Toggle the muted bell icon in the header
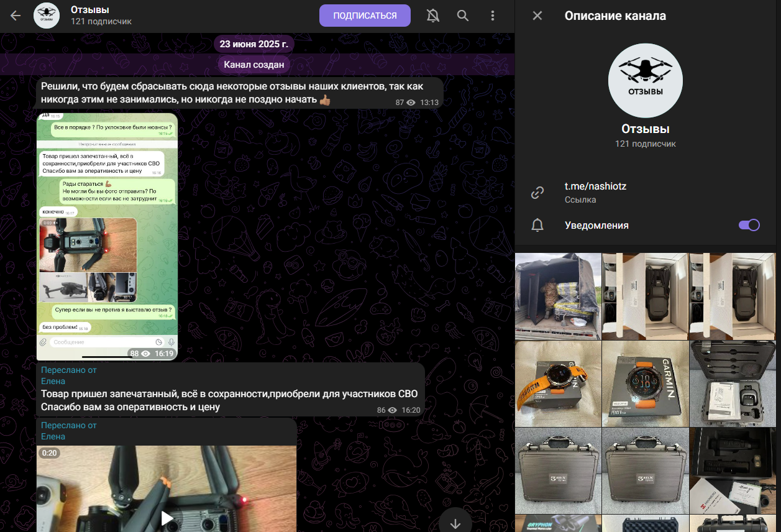Image resolution: width=781 pixels, height=532 pixels. 433,16
